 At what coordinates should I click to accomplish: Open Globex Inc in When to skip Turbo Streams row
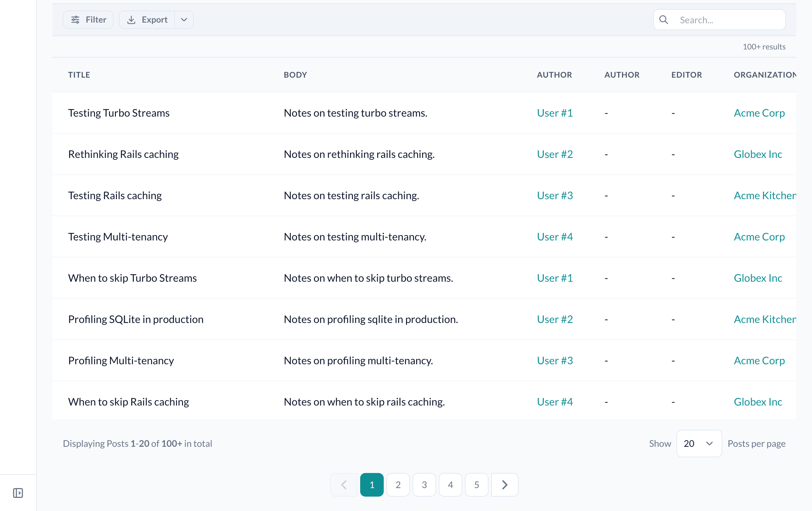(x=758, y=277)
